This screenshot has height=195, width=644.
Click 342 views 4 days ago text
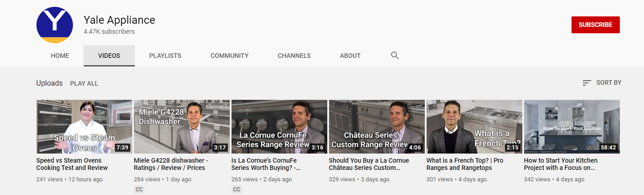click(554, 180)
